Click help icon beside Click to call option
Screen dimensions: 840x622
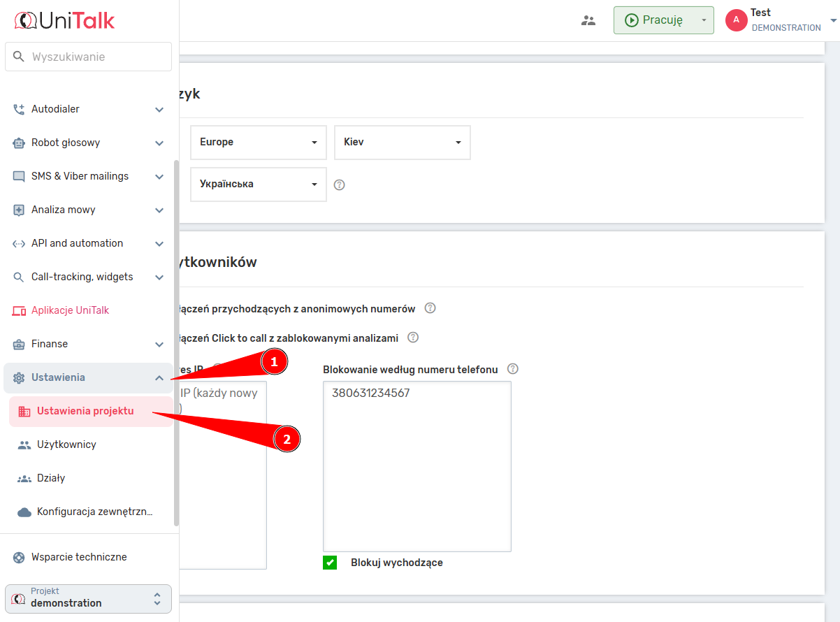pos(413,338)
